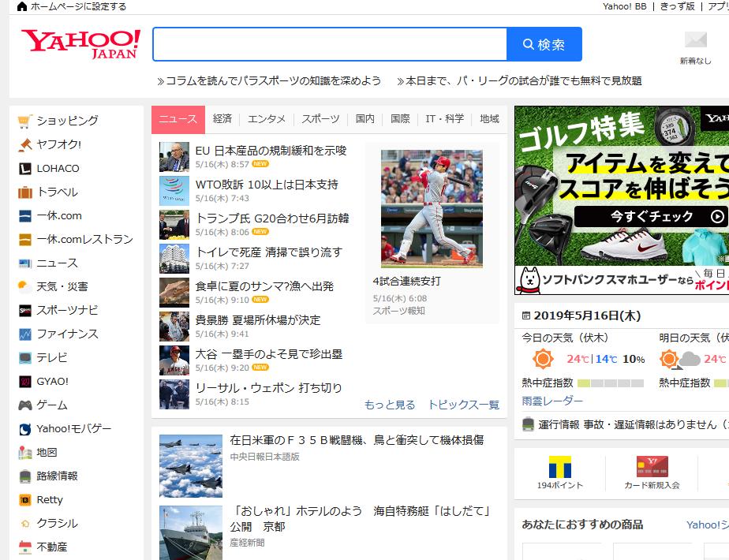Open the 雨雲レーダー link
Viewport: 729px width, 560px height.
[x=551, y=401]
